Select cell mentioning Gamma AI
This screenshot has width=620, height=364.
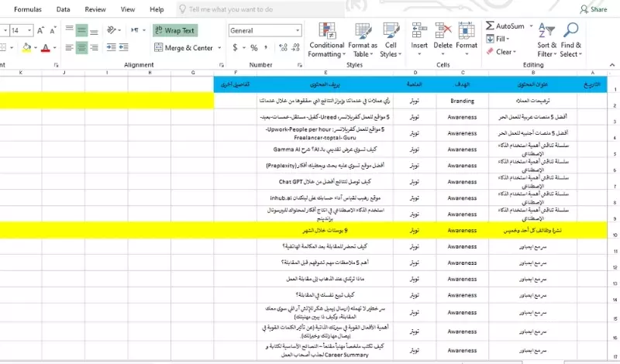pyautogui.click(x=325, y=149)
